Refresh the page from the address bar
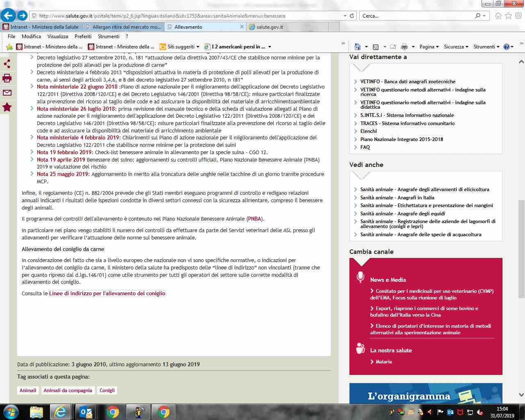This screenshot has height=420, width=525. pyautogui.click(x=352, y=16)
